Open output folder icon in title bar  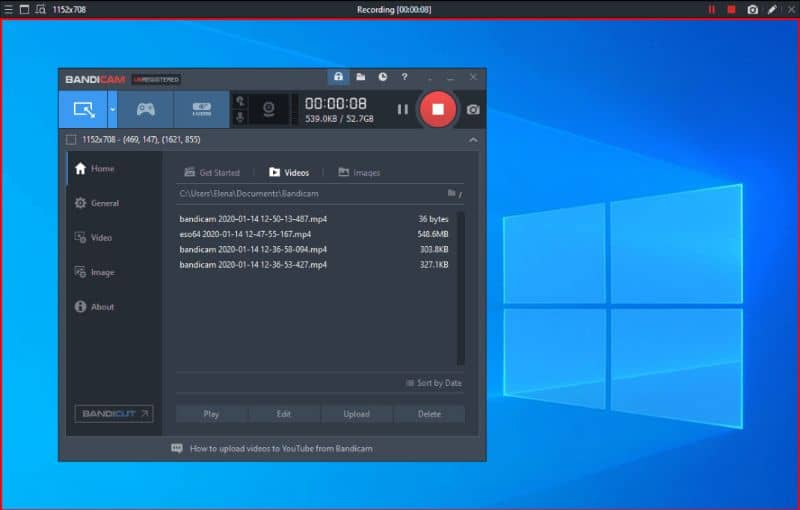pyautogui.click(x=361, y=77)
